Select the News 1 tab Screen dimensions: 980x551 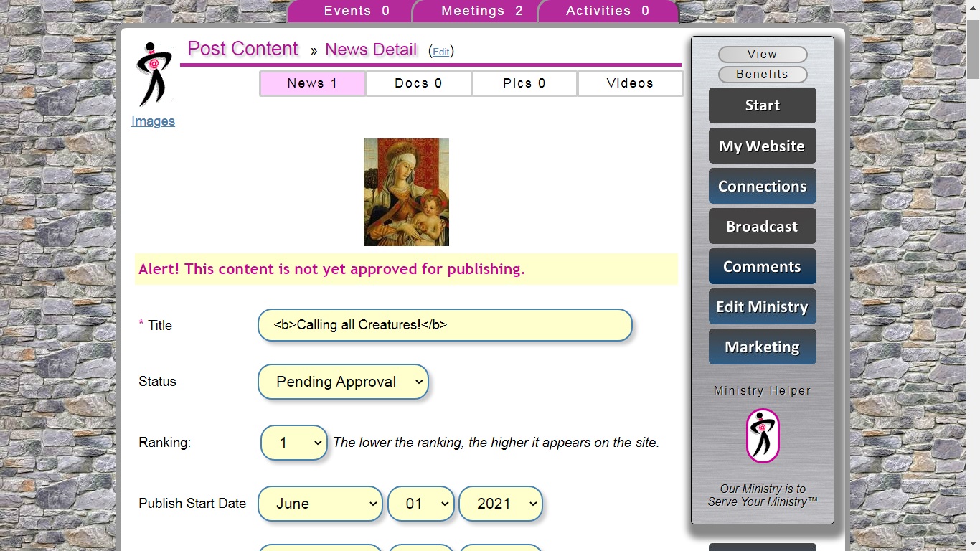(x=312, y=83)
